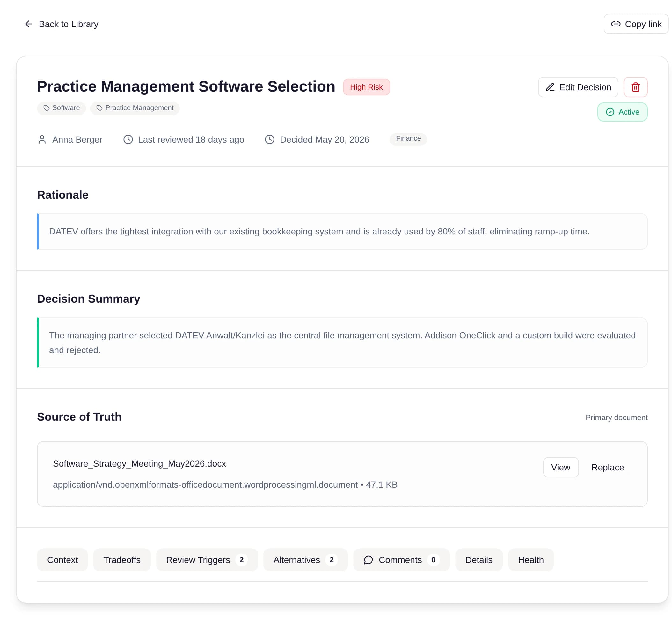
Task: Click the summary text about managing partner
Action: 342,343
